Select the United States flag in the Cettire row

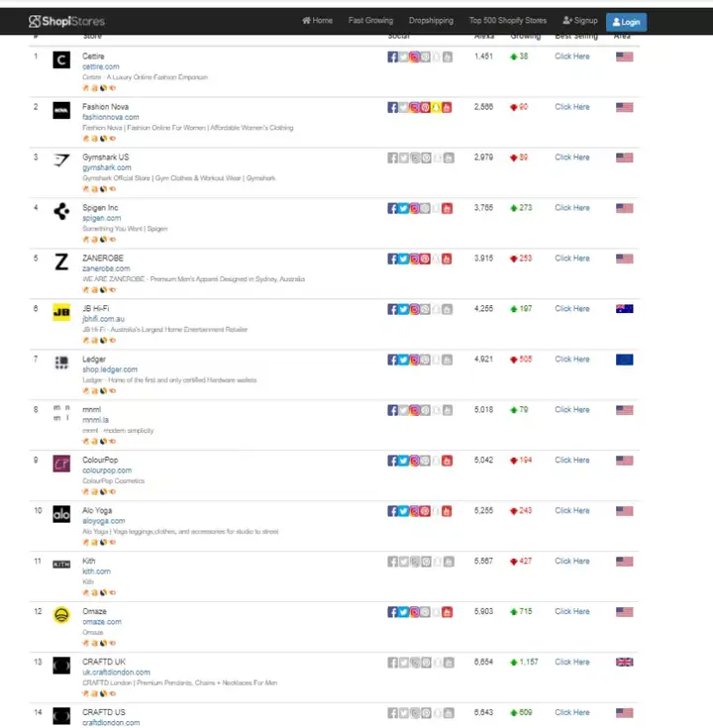pyautogui.click(x=624, y=57)
